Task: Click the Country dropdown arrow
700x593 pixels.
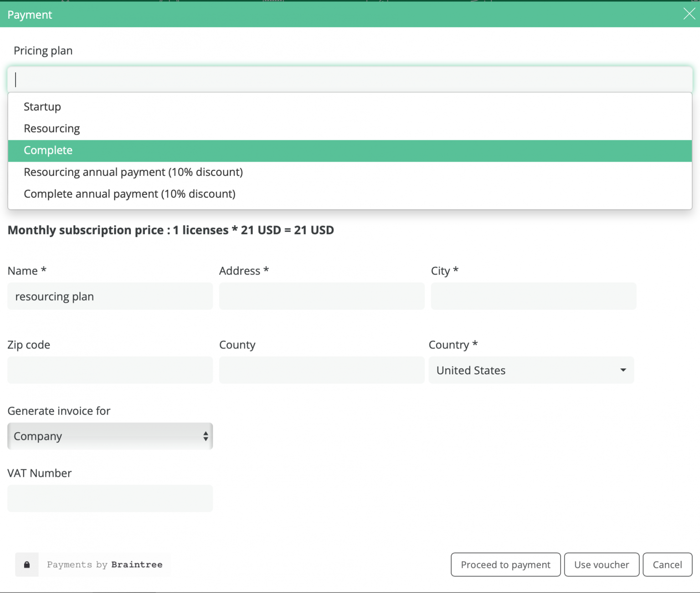Action: click(x=623, y=370)
